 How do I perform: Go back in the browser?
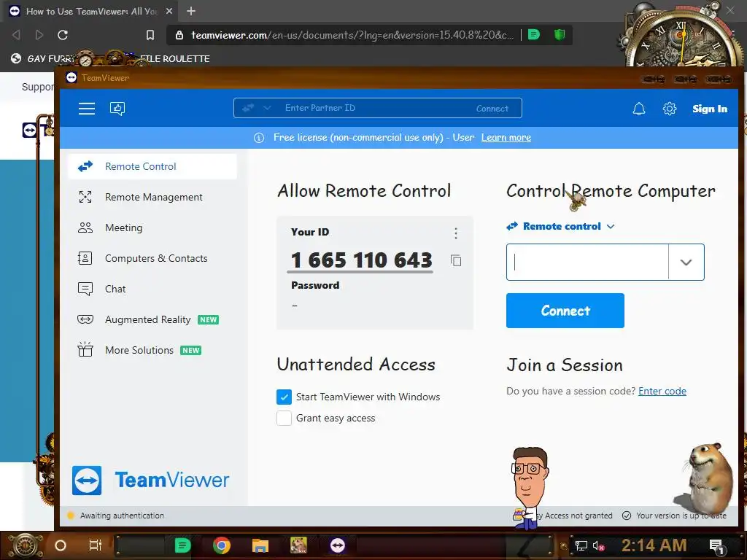tap(16, 35)
